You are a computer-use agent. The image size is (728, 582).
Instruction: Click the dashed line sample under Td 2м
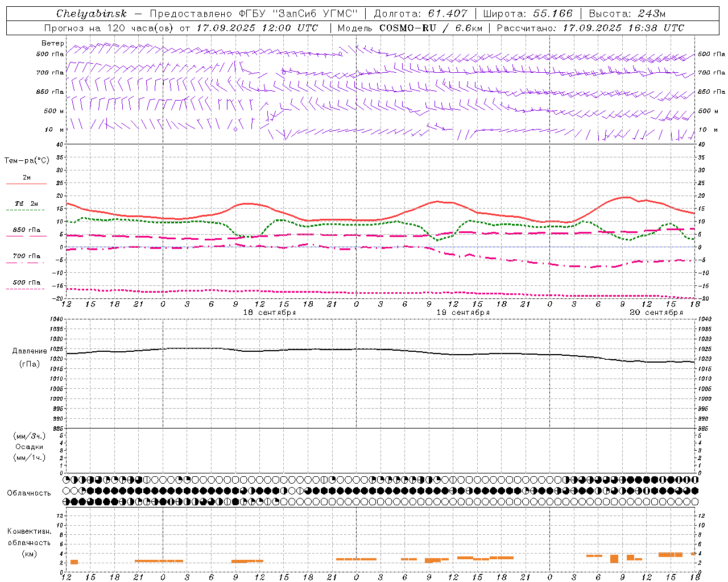(26, 210)
